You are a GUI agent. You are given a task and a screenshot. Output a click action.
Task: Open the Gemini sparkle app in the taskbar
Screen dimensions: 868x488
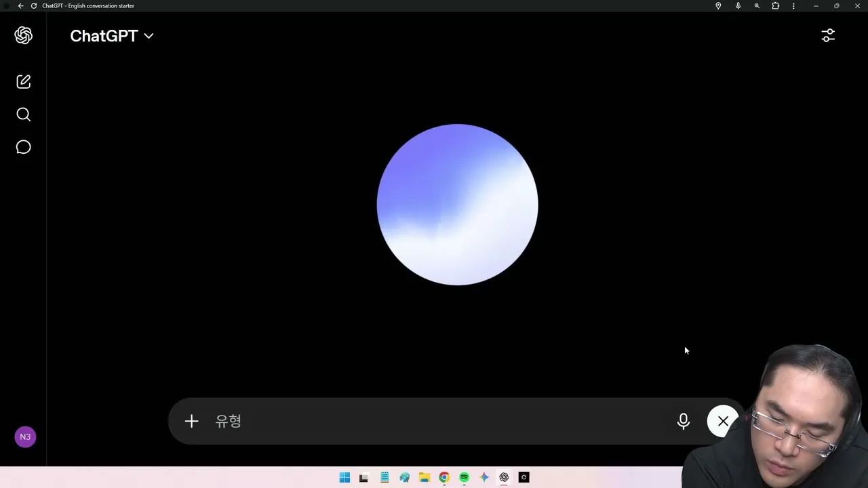[x=484, y=478]
